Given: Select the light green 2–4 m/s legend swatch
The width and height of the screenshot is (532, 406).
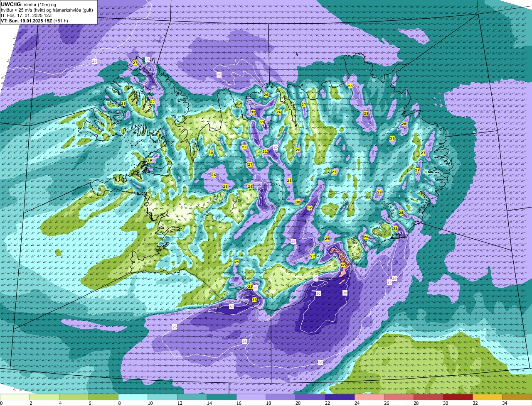Looking at the screenshot, I should [44, 397].
